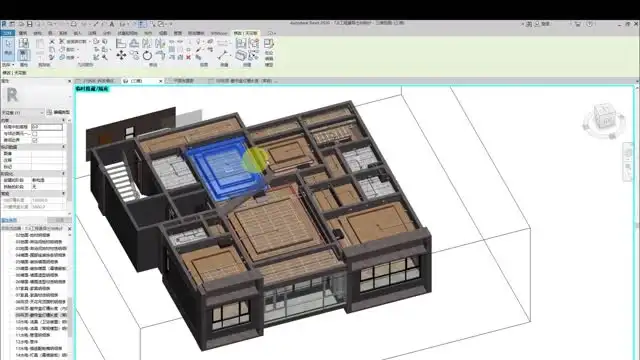Click the Project Browser vertical scrollbar
The width and height of the screenshot is (640, 360).
coord(70,316)
